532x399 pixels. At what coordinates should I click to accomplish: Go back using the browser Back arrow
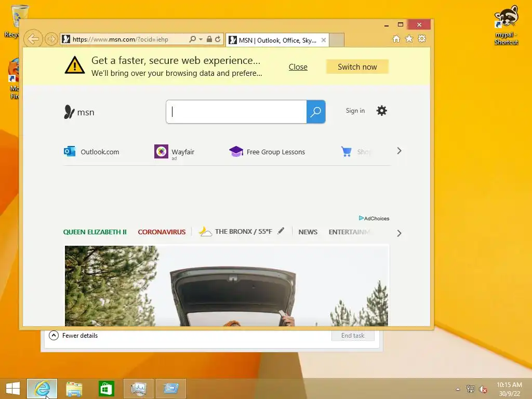pos(33,39)
